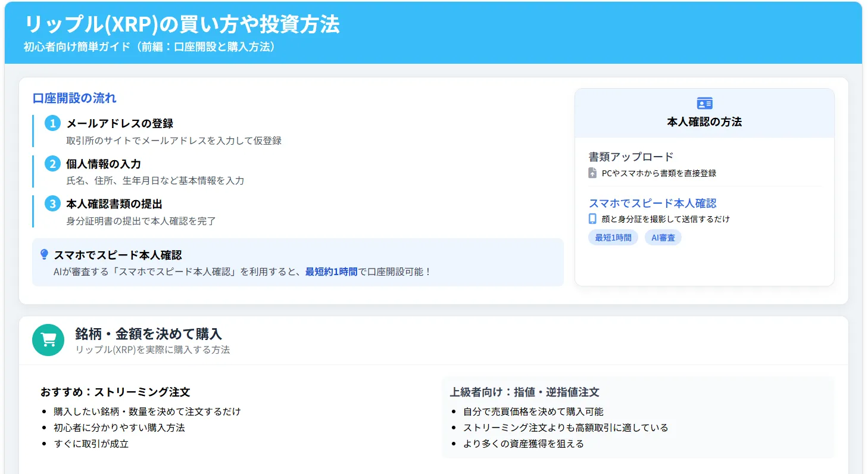Click the AI審査 badge

coord(663,238)
